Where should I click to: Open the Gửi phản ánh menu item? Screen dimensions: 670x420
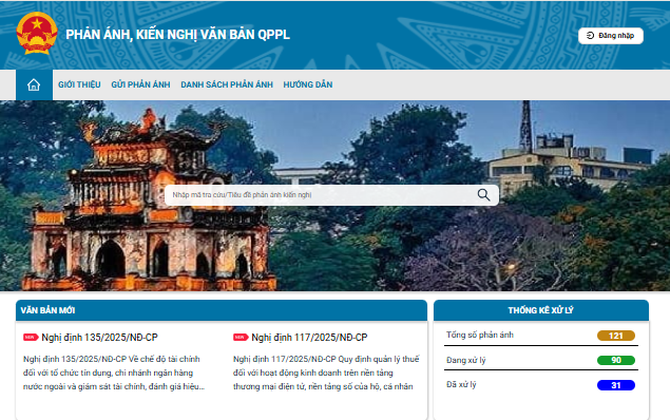click(x=141, y=85)
